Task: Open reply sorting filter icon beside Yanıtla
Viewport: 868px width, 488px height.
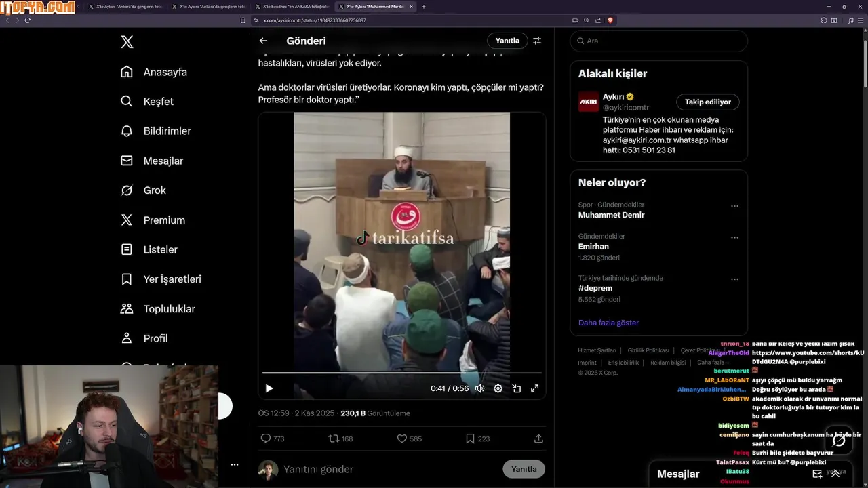Action: click(x=537, y=41)
